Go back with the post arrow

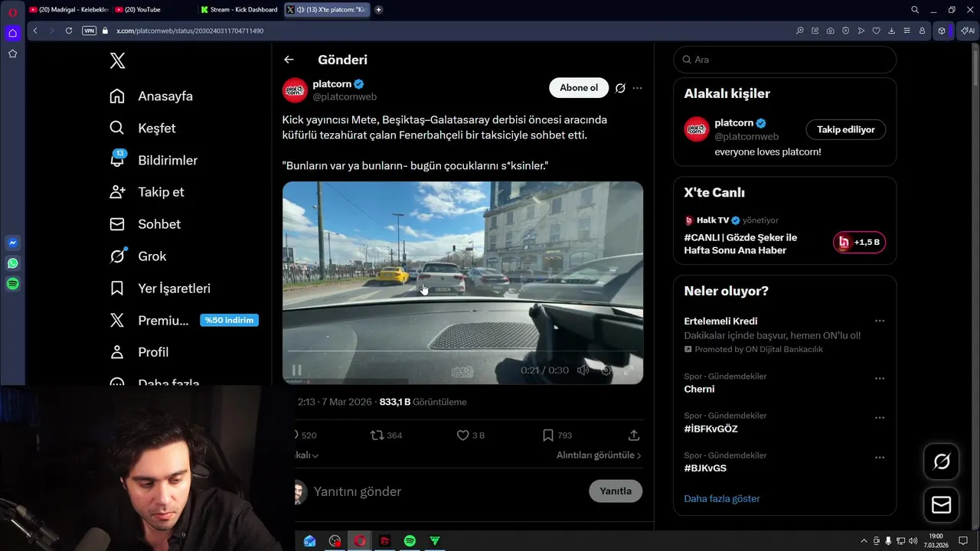tap(289, 60)
